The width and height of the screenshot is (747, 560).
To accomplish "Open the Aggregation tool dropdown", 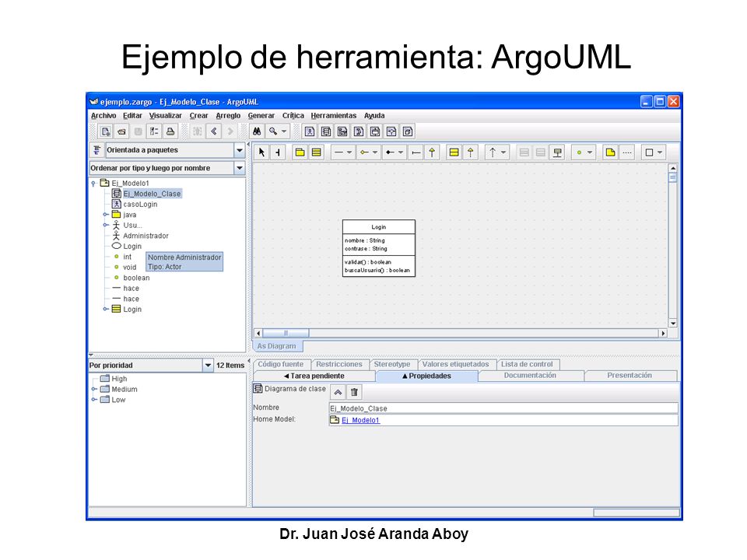I will (375, 152).
